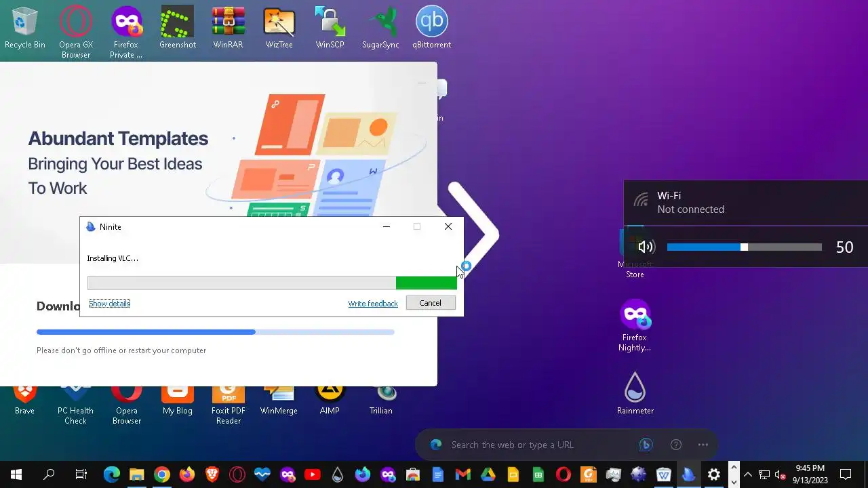
Task: Open more options on Edge search bar
Action: pos(703,445)
